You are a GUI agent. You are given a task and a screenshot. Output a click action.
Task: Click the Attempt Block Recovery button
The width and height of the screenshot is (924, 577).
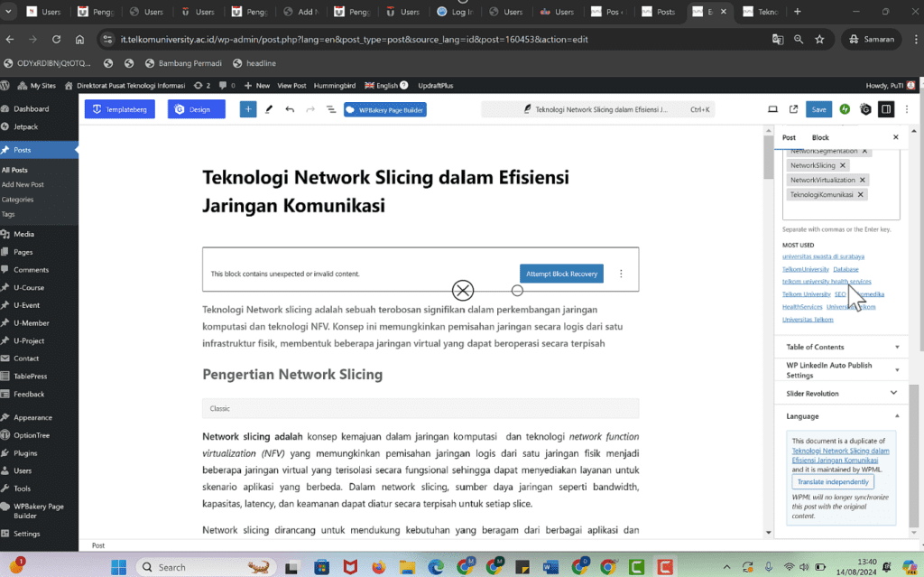coord(561,273)
